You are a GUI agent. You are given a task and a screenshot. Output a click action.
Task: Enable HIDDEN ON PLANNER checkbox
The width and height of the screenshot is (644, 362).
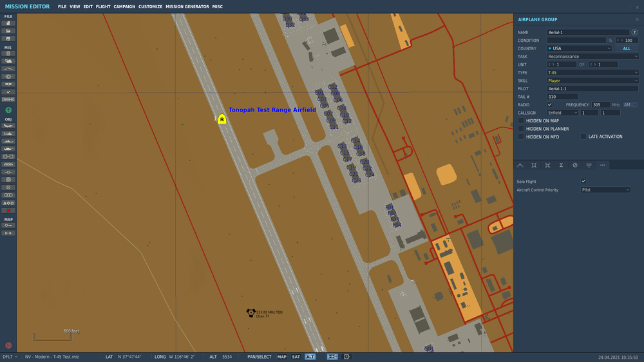(x=521, y=129)
